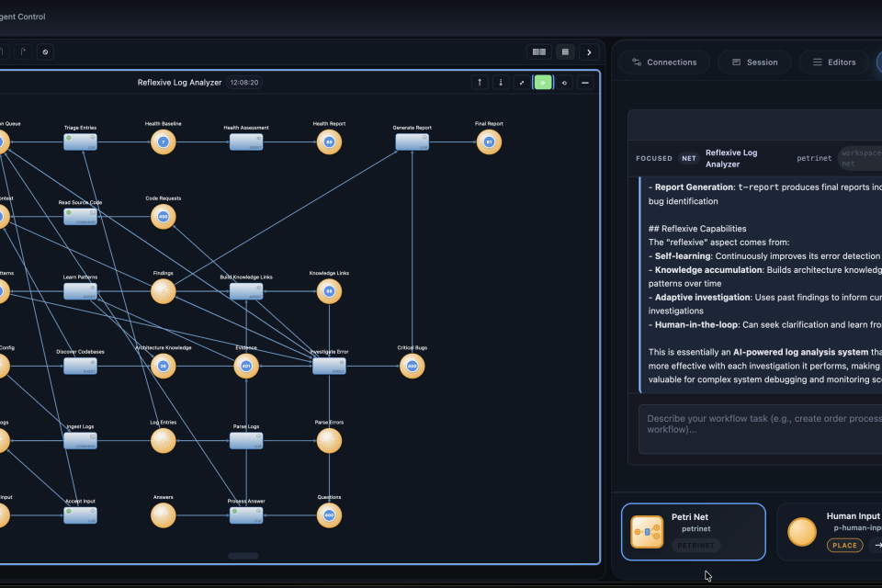
Task: Select the Generate Report transition node
Action: (412, 141)
